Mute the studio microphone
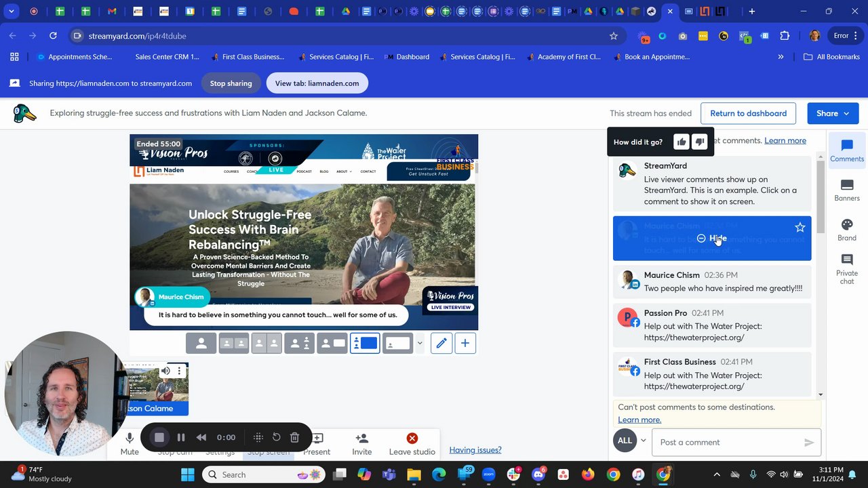 (x=130, y=444)
